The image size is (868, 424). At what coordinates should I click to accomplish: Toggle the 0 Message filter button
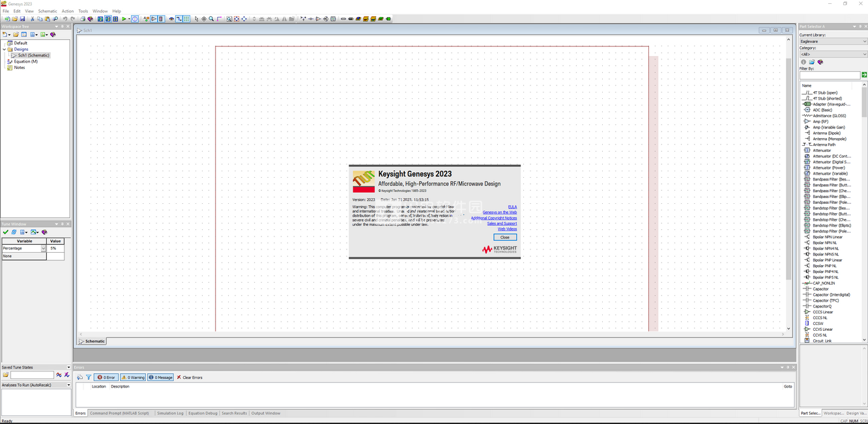click(x=161, y=377)
